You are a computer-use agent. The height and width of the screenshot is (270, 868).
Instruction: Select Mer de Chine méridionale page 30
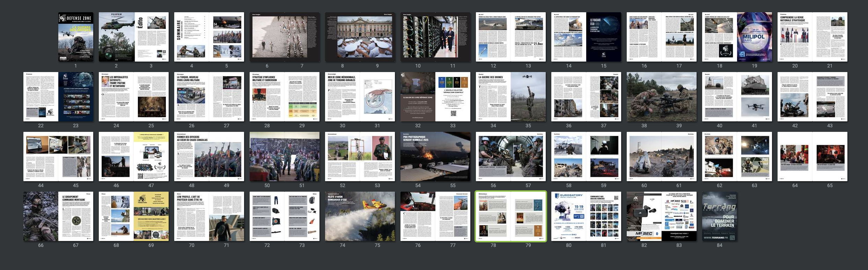pos(342,97)
